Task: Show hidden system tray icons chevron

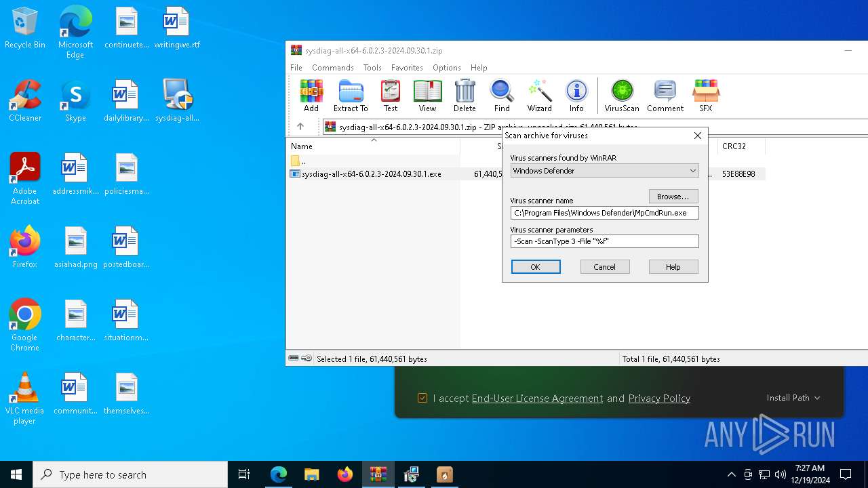Action: 732,474
